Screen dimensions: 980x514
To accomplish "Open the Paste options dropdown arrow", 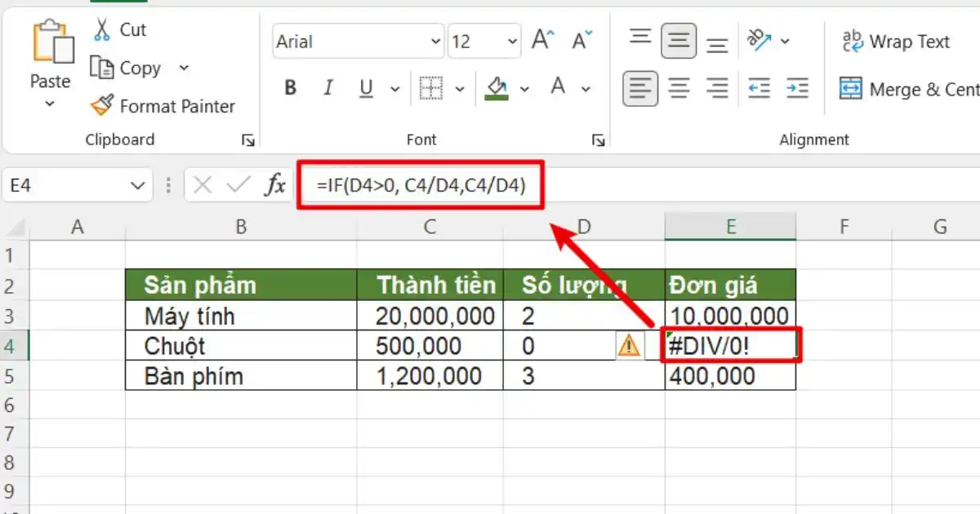I will coord(50,104).
